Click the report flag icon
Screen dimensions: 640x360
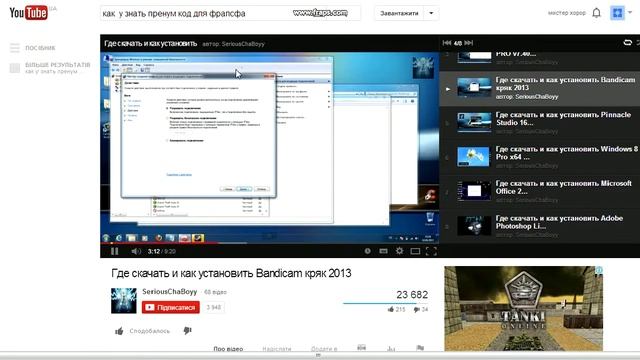pyautogui.click(x=420, y=348)
